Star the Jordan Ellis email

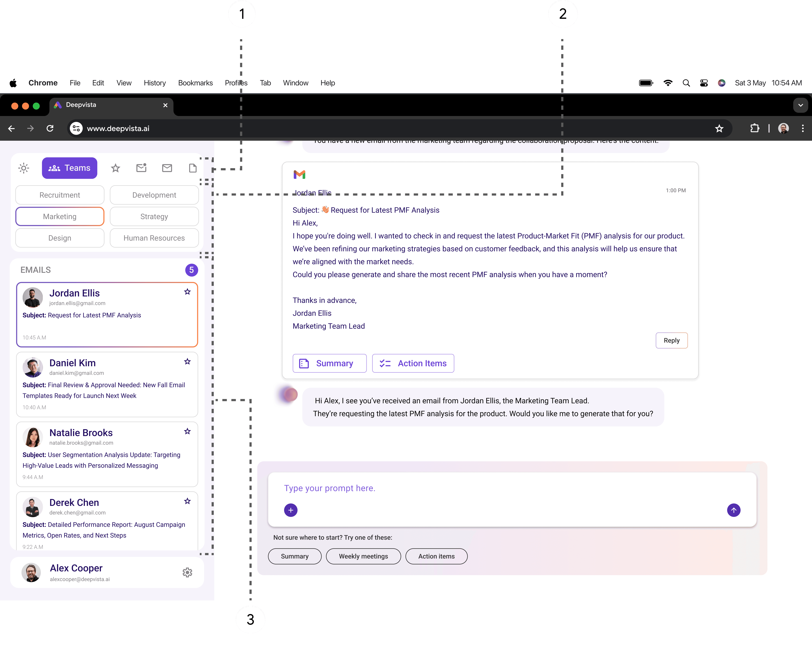coord(187,292)
